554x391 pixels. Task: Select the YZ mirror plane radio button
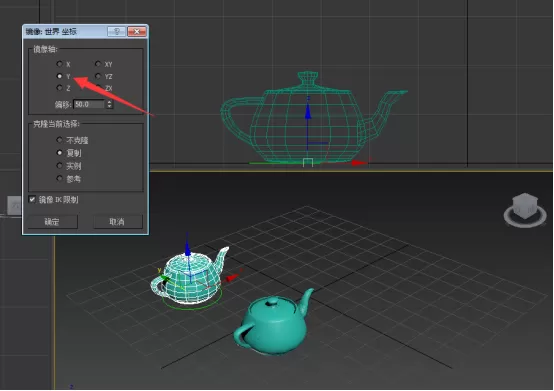click(98, 76)
